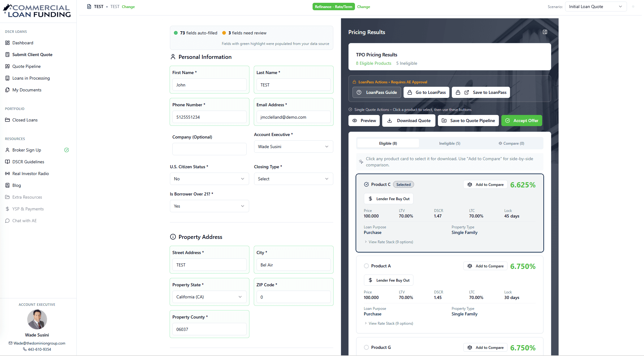This screenshot has width=644, height=356.
Task: Collapse the Pricing Results panel icon
Action: click(x=545, y=32)
